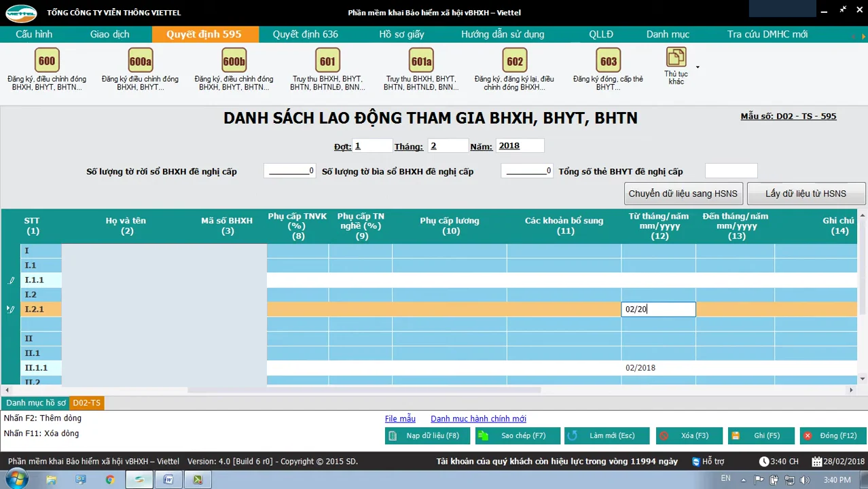The height and width of the screenshot is (489, 868).
Task: Click Lấy dữ liệu từ HSNS button
Action: pos(806,194)
